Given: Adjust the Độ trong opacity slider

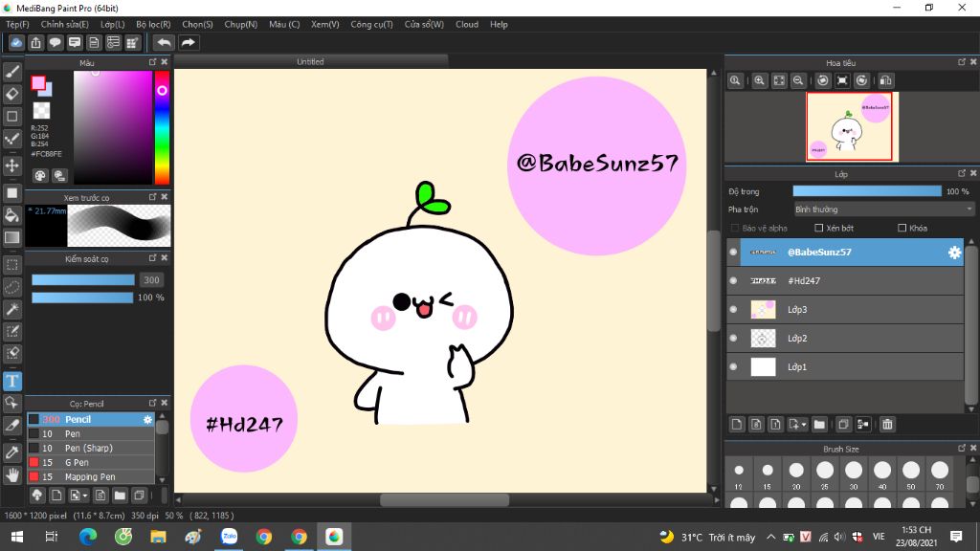Looking at the screenshot, I should [867, 191].
